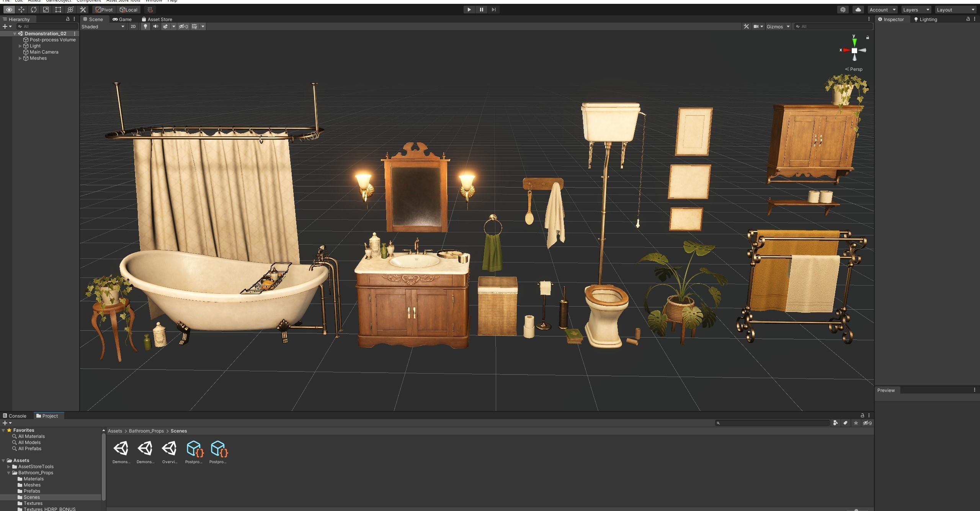Toggle scene lighting bulb button
980x511 pixels.
145,26
